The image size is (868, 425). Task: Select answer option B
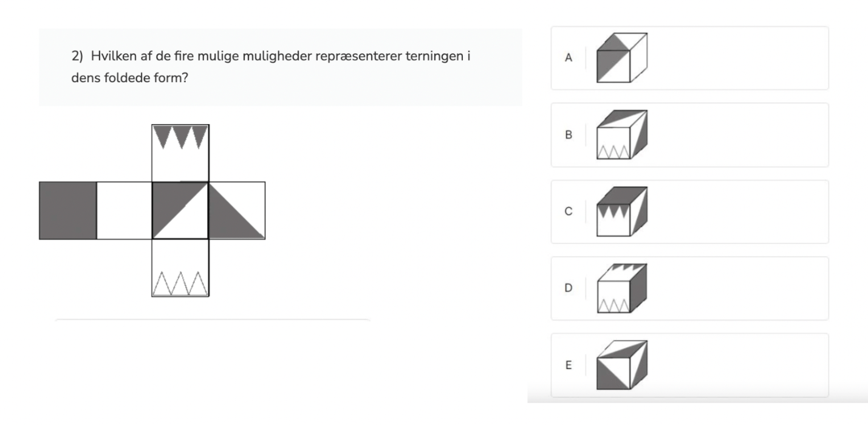point(689,135)
